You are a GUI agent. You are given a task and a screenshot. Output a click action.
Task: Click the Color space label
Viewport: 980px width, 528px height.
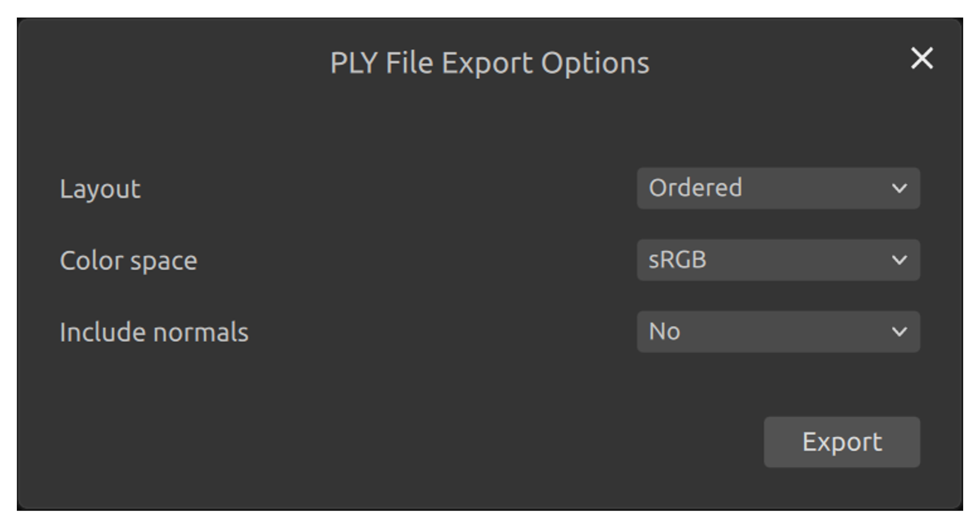tap(128, 261)
